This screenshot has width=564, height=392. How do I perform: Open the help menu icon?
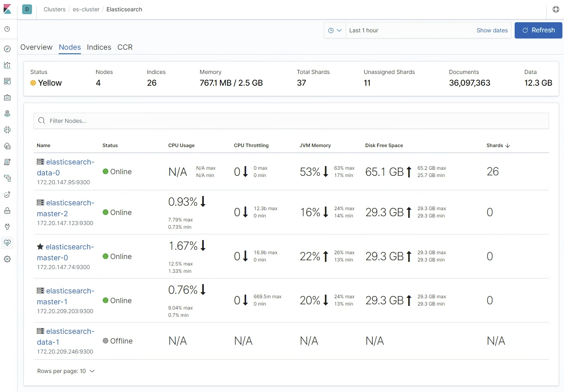(556, 9)
